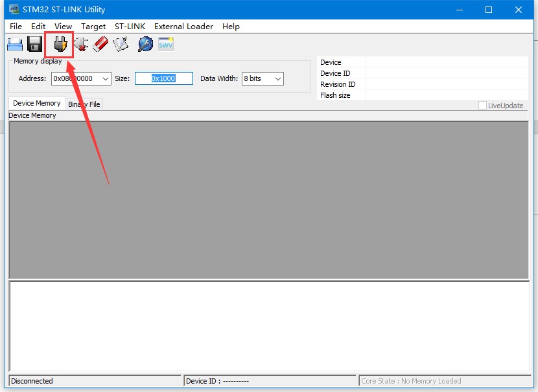
Task: Click inside the bottom log output area
Action: (x=269, y=326)
